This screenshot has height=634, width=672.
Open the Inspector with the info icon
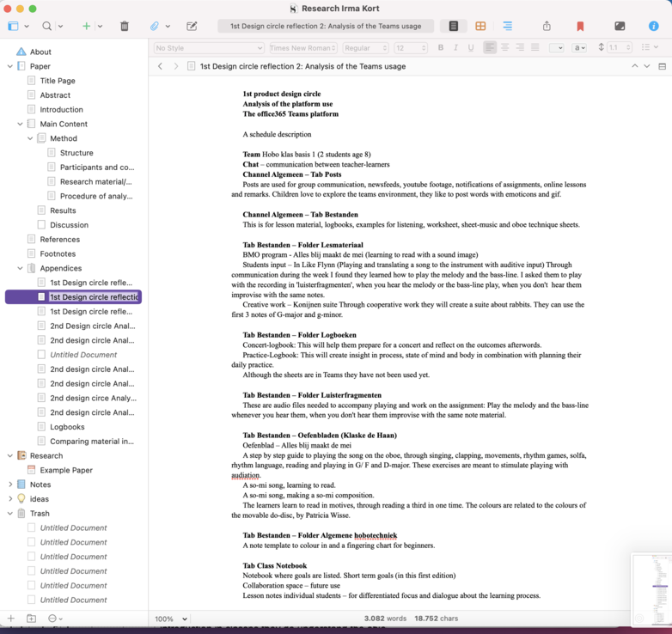pyautogui.click(x=653, y=27)
